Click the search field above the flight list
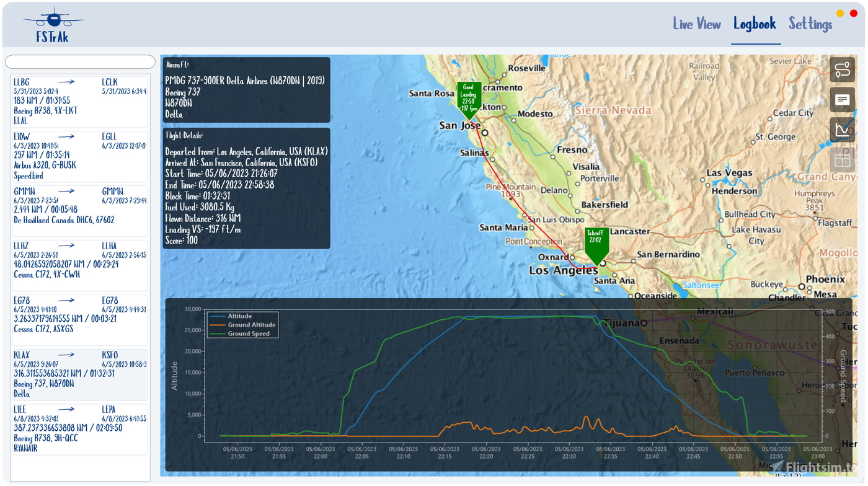Image resolution: width=868 pixels, height=486 pixels. point(79,61)
